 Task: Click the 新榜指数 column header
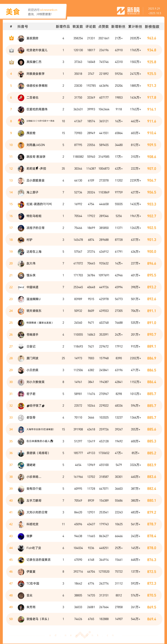click(152, 26)
